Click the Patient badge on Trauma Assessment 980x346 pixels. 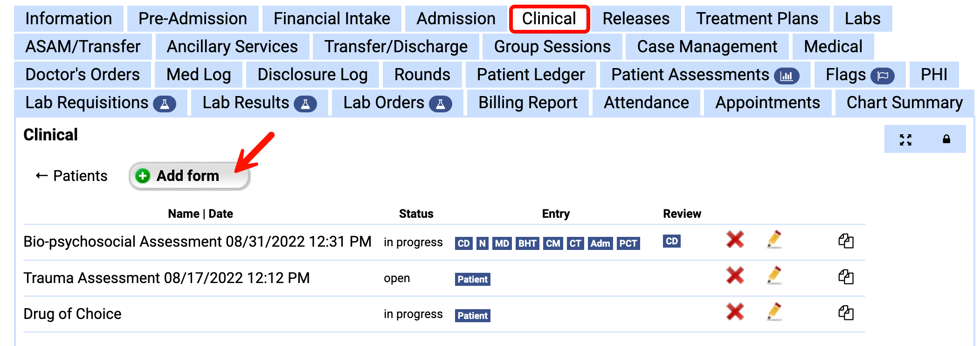click(472, 279)
